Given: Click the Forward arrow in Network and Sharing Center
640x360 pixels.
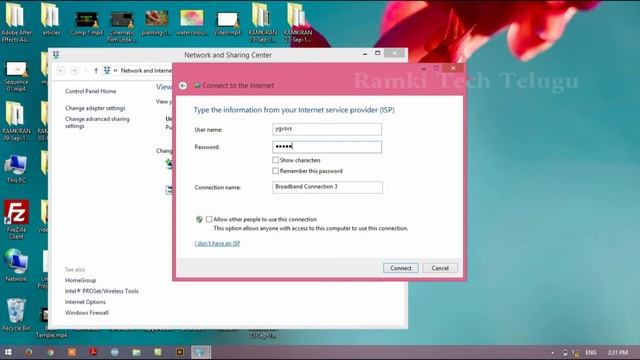Looking at the screenshot, I should point(74,71).
